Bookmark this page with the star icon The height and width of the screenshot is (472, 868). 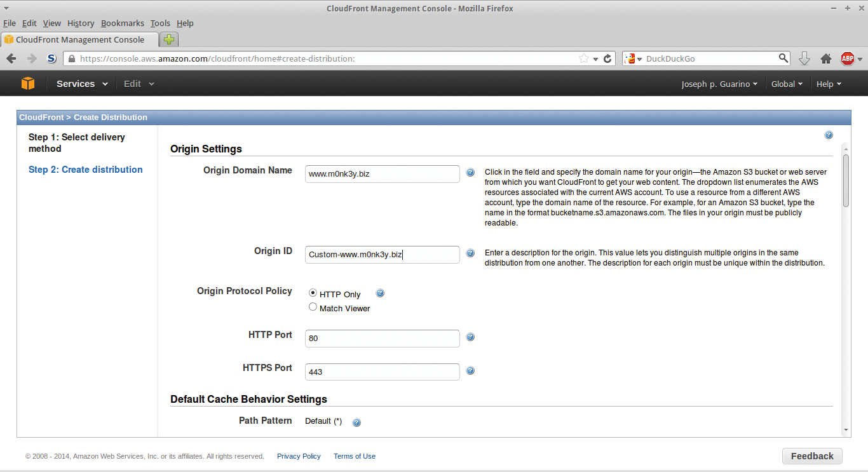(584, 58)
